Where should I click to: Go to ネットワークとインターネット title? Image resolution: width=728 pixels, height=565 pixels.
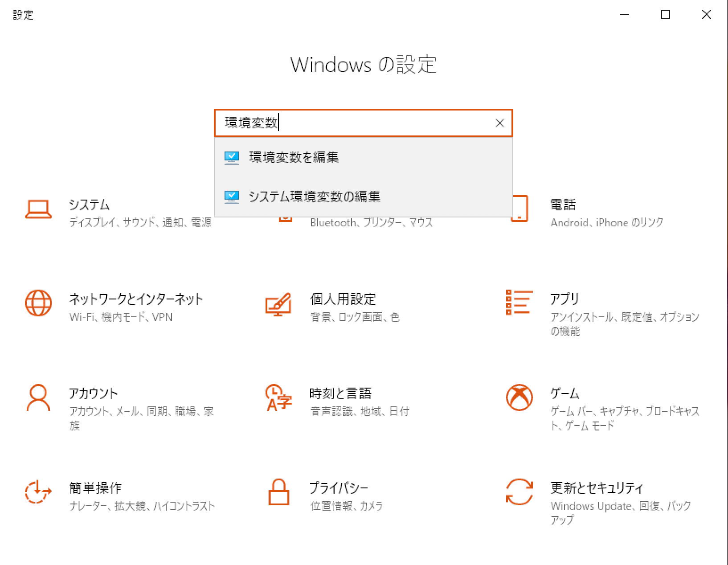click(136, 299)
